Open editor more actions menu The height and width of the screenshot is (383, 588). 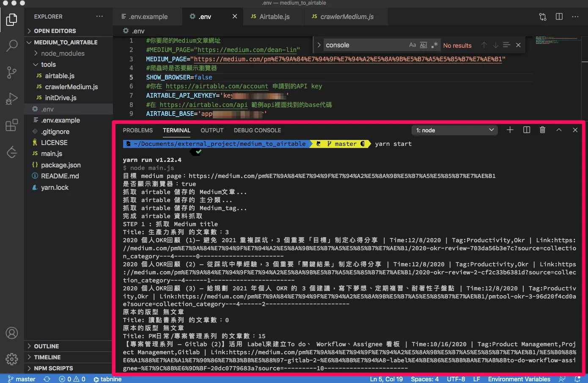pyautogui.click(x=575, y=16)
